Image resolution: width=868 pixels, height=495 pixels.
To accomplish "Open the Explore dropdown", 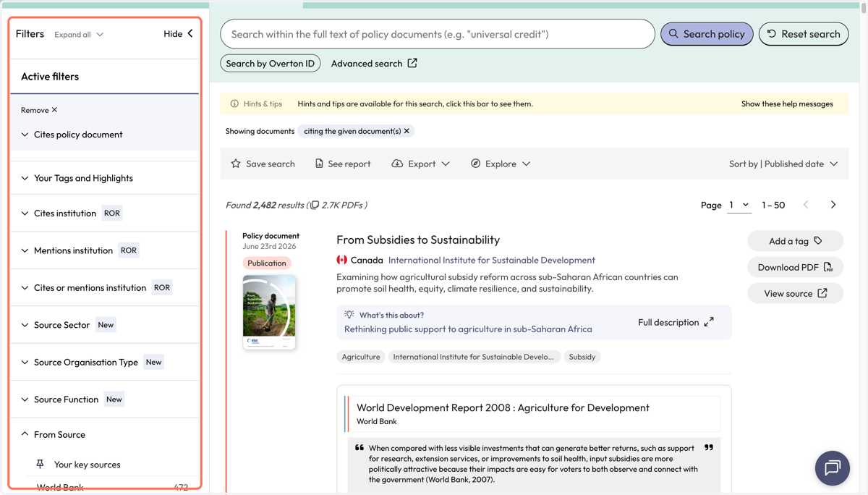I will (501, 164).
